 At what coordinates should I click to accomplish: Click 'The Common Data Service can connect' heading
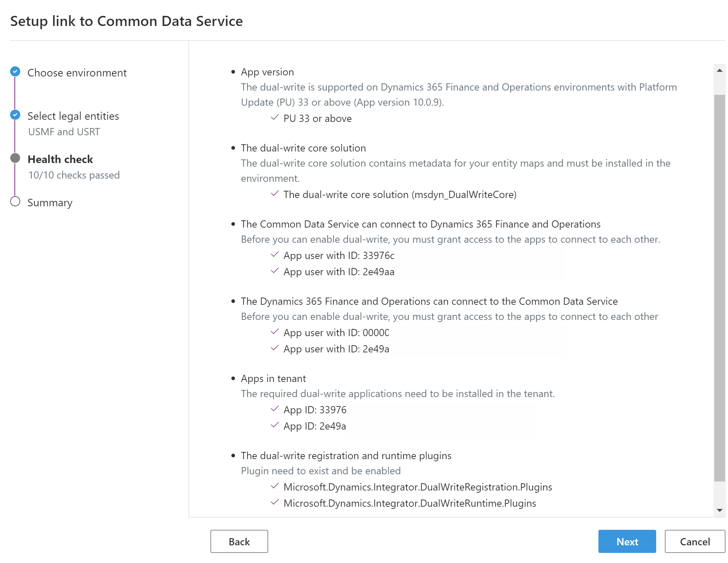(x=420, y=224)
